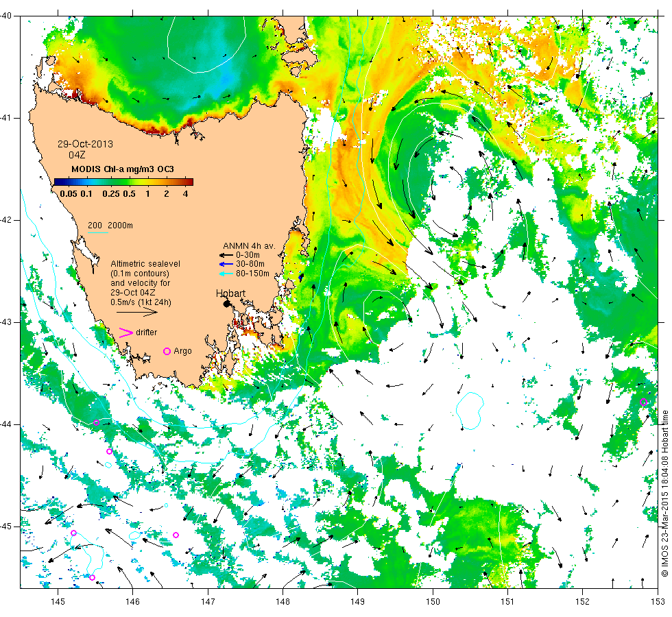Click the Argo float circle near 145.5E 44S
Viewport: 672px width, 617px height.
point(97,423)
